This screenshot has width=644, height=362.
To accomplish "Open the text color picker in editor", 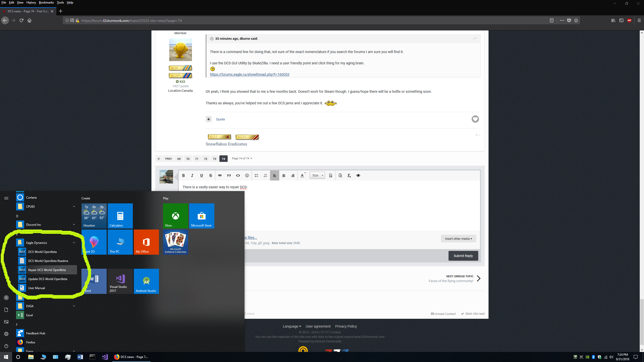I will pos(303,175).
